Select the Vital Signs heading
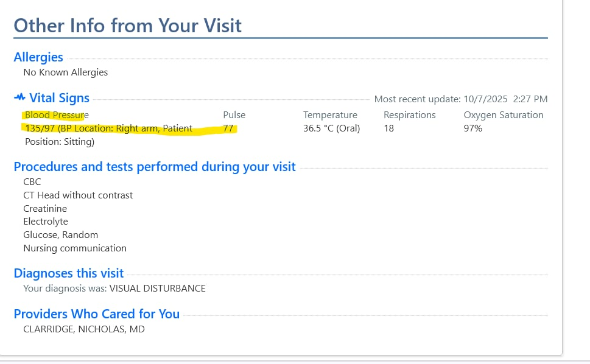590x364 pixels. 59,98
